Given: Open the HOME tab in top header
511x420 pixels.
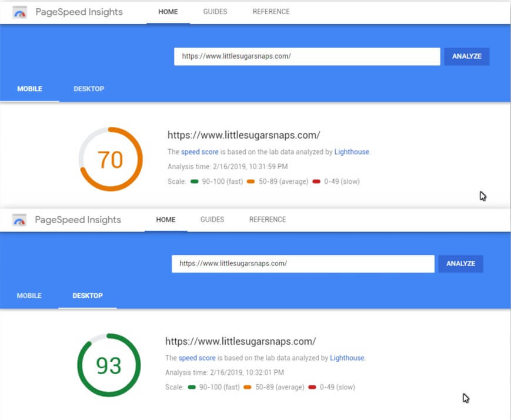Looking at the screenshot, I should 168,12.
